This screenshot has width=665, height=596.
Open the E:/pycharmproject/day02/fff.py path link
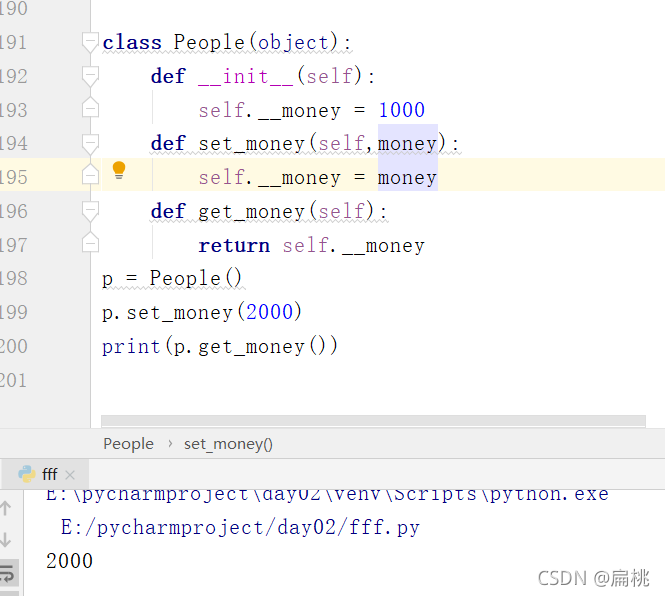point(240,527)
